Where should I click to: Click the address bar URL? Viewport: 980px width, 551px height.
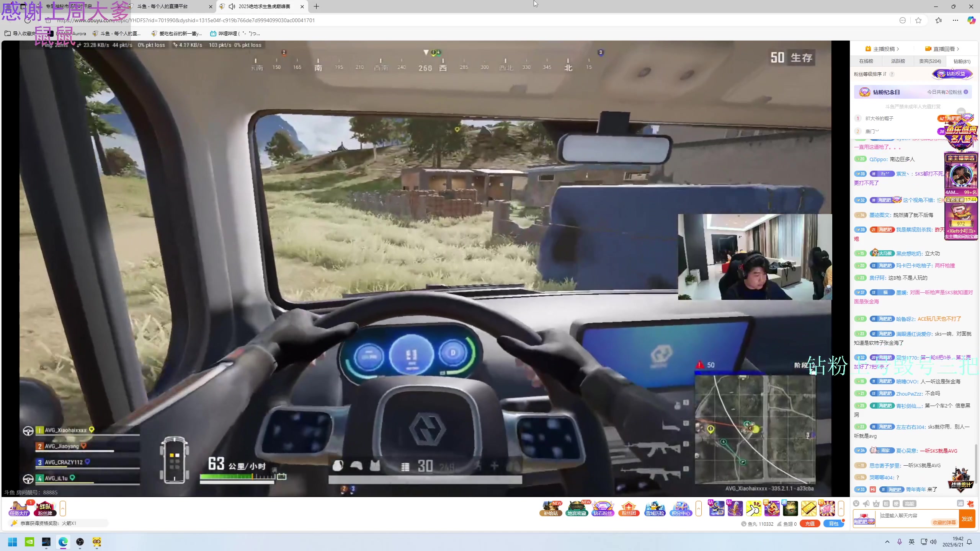(x=185, y=20)
